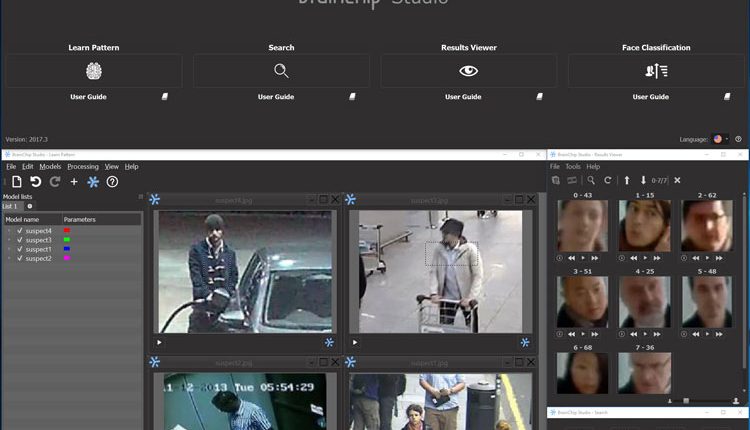Click the red suspect4 color swatch
Screen dimensions: 750x430
coord(67,231)
